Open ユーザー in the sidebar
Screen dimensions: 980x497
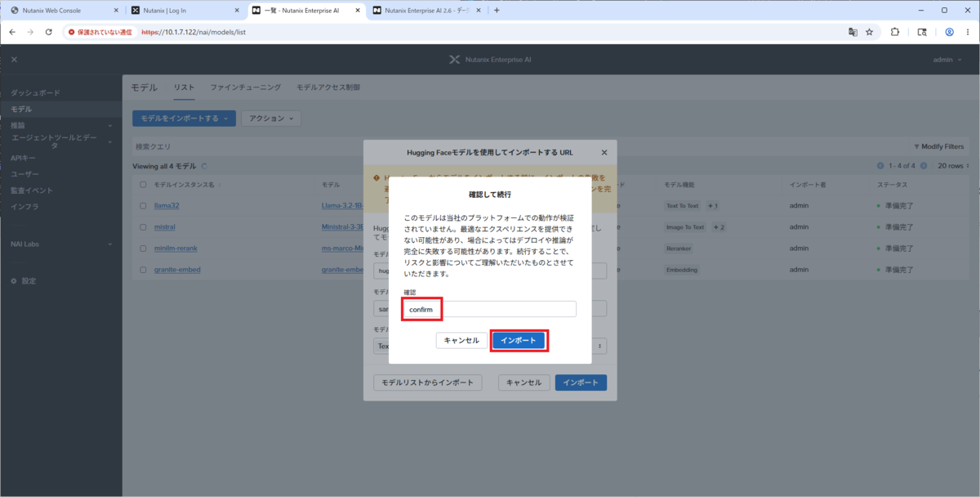tap(24, 174)
